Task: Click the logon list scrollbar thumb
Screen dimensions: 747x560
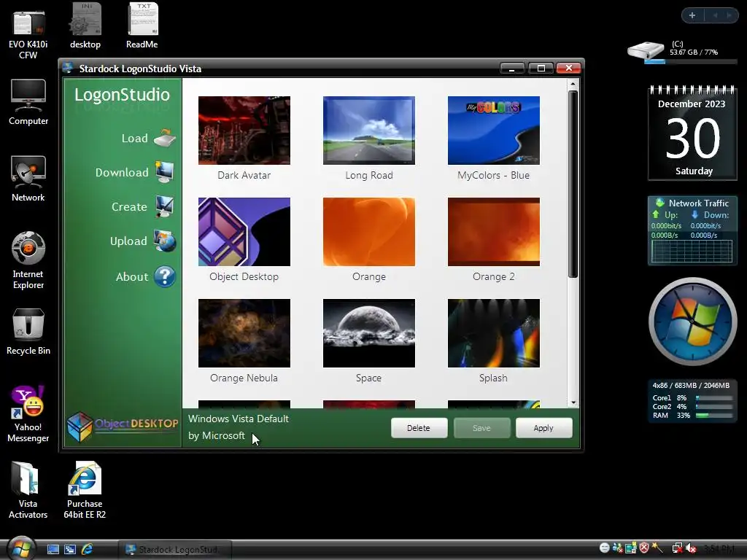Action: coord(573,184)
